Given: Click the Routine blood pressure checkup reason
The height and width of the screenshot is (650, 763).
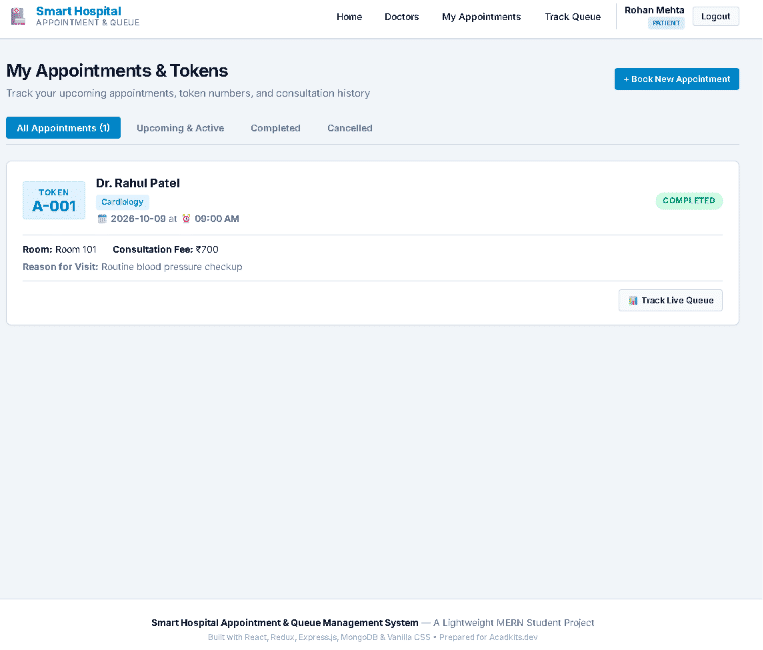Looking at the screenshot, I should (x=171, y=267).
